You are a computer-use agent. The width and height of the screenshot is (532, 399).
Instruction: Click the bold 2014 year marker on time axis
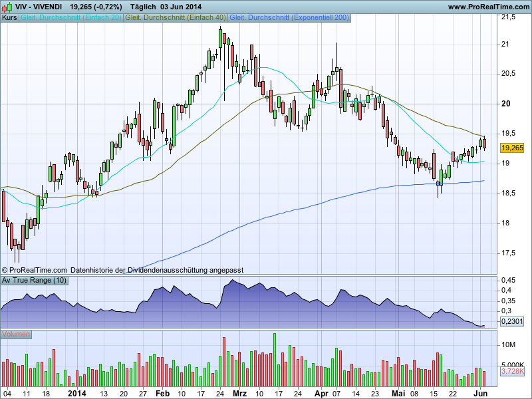click(78, 394)
